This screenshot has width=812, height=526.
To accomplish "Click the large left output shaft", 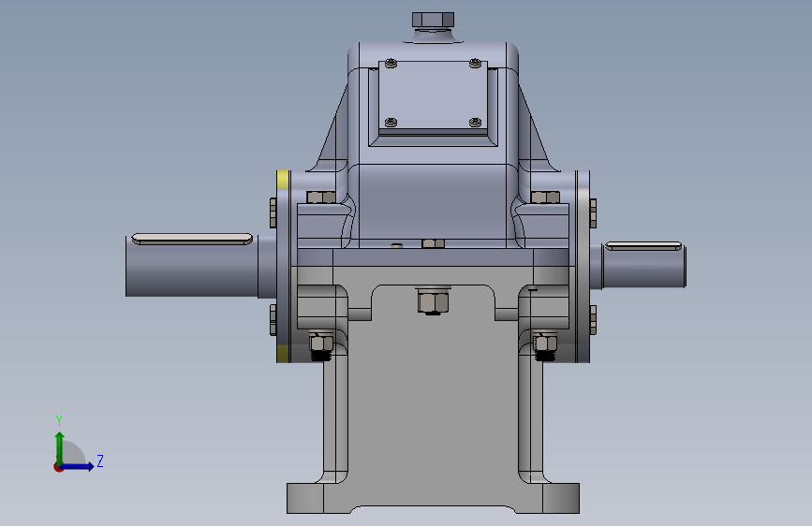I will point(192,270).
